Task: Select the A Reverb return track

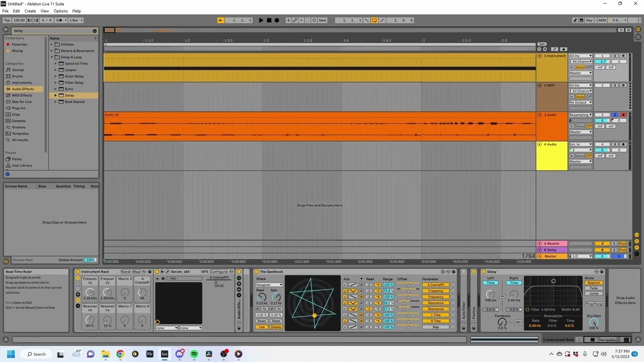Action: (552, 243)
